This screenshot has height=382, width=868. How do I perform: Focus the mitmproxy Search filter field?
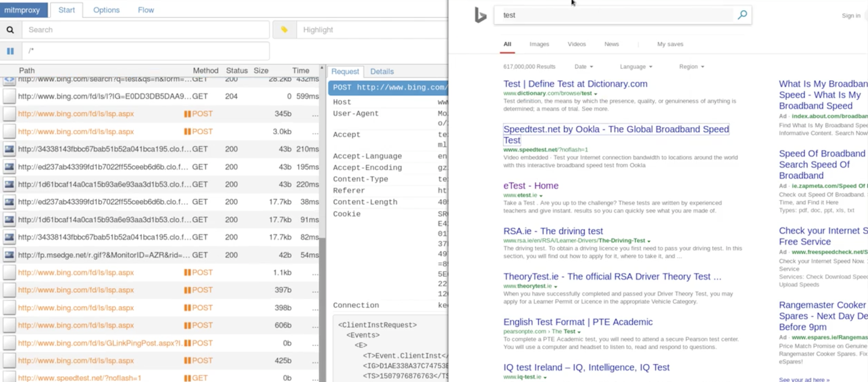click(145, 30)
